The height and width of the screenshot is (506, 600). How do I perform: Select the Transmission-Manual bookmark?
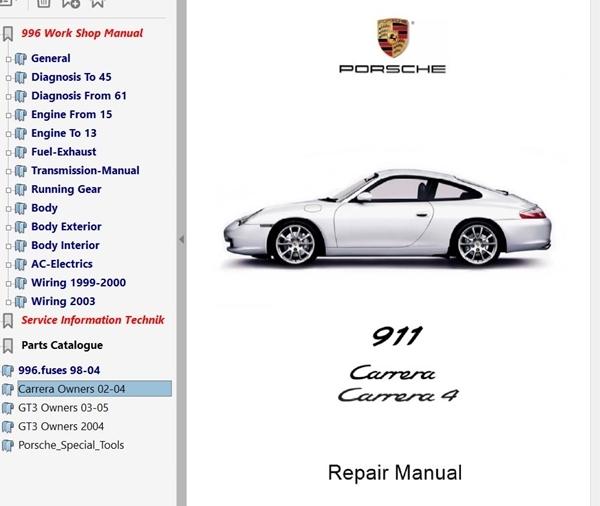click(85, 171)
